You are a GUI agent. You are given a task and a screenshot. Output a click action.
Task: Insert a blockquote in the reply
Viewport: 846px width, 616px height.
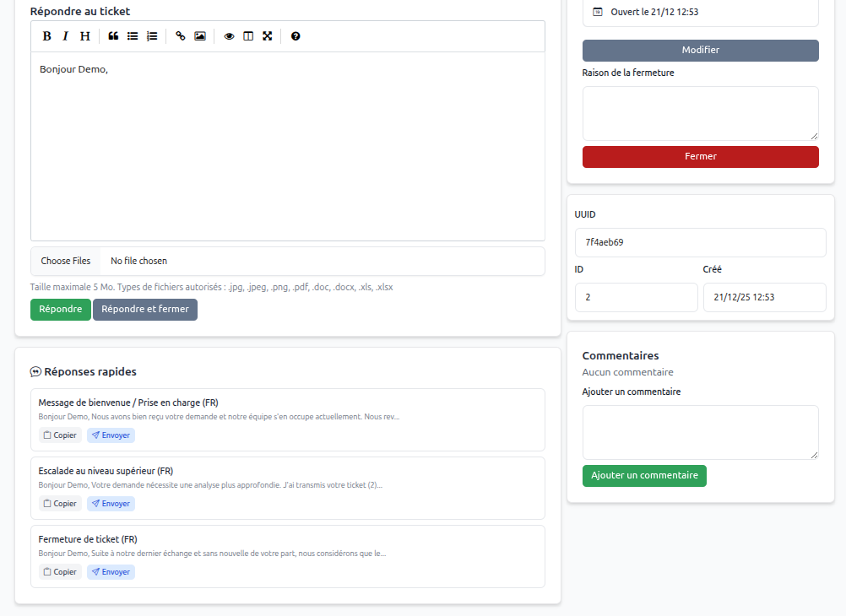pos(113,36)
